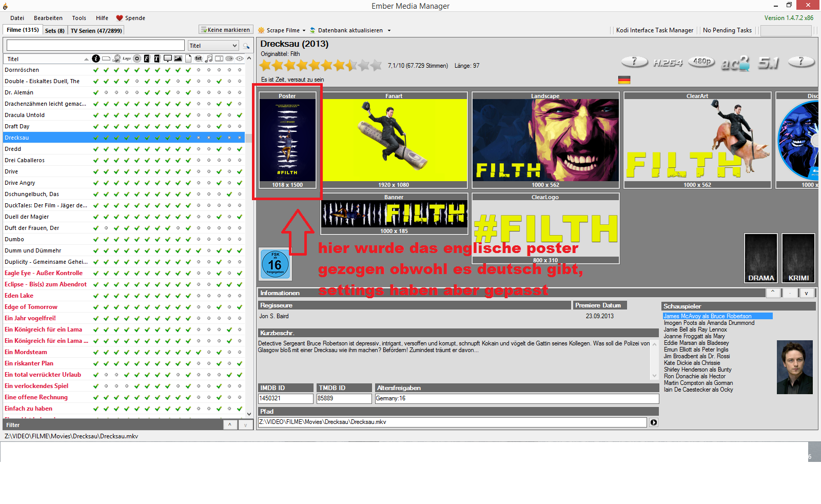
Task: Switch to the Sets (8) tab
Action: (55, 31)
